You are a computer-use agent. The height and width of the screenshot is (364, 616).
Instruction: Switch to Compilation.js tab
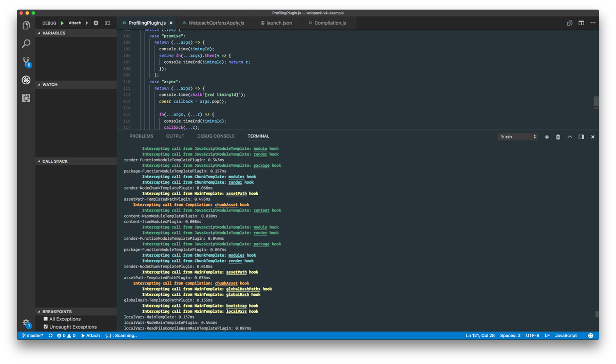tap(330, 23)
